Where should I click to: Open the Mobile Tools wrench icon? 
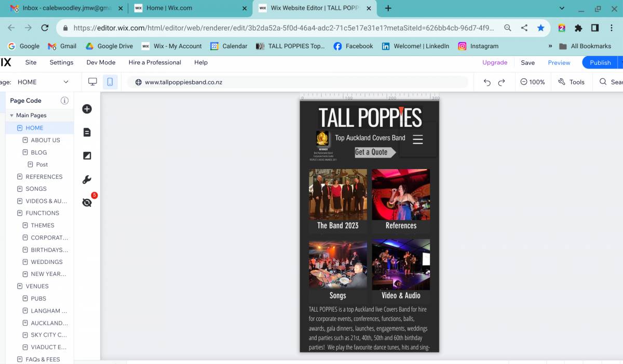[x=87, y=179]
